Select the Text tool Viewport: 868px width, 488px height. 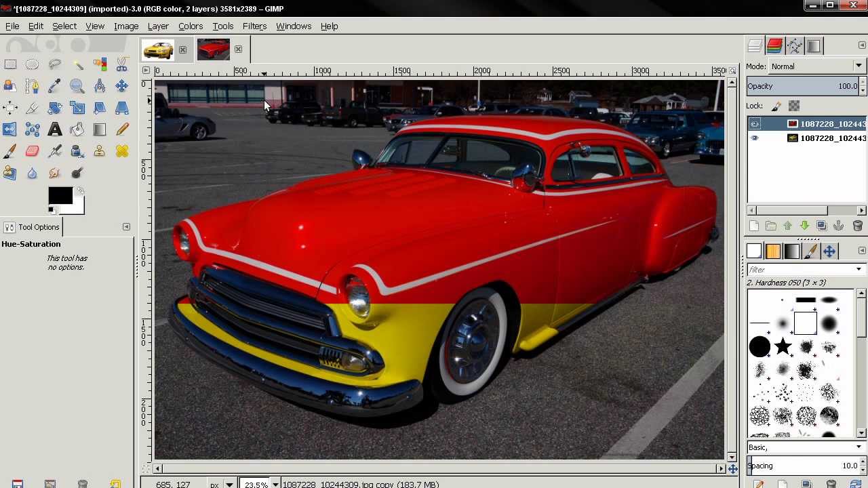pos(55,129)
